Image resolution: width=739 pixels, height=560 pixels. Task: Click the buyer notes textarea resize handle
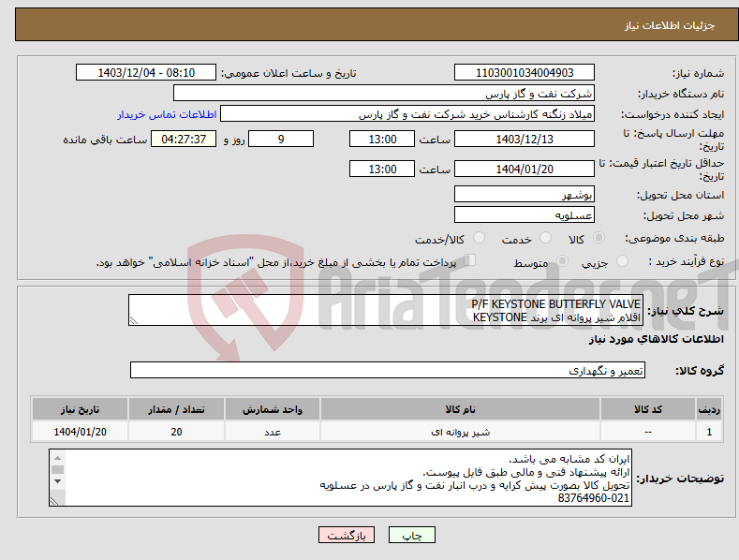[x=54, y=501]
